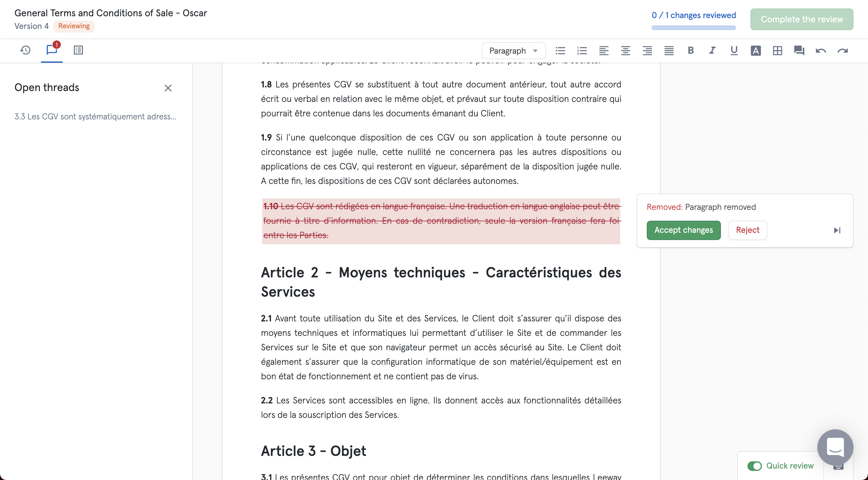Screen dimensions: 868x480
Task: Reject the removed paragraph change
Action: click(x=747, y=230)
